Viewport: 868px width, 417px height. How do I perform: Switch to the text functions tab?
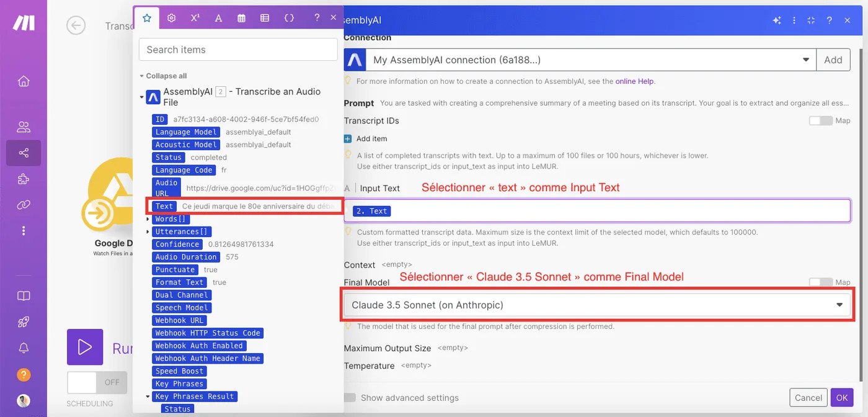(218, 18)
